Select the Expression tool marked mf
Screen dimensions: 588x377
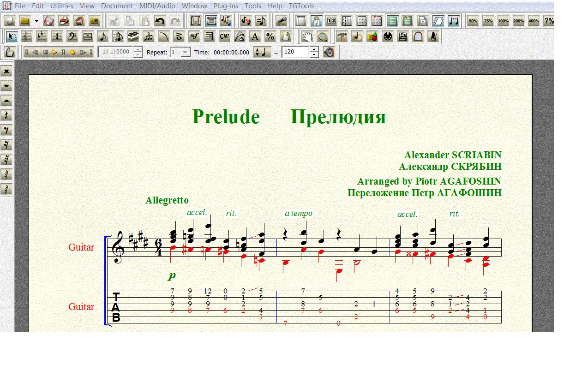(194, 36)
